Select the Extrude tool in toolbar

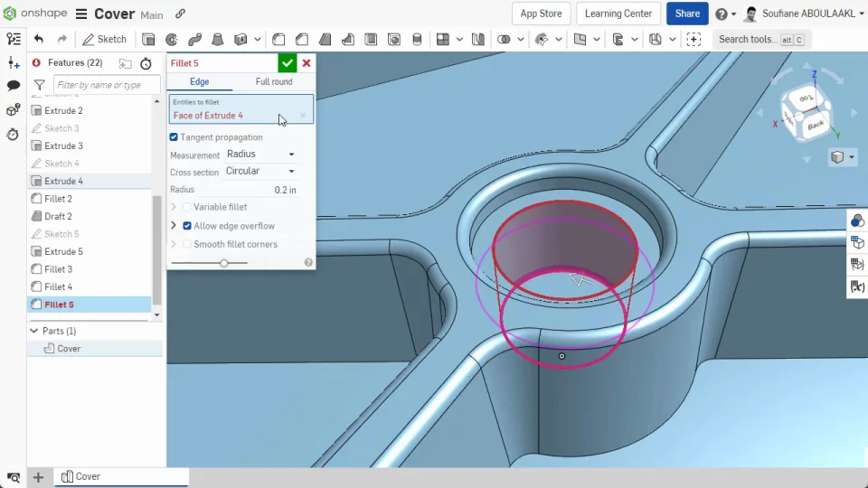point(148,40)
